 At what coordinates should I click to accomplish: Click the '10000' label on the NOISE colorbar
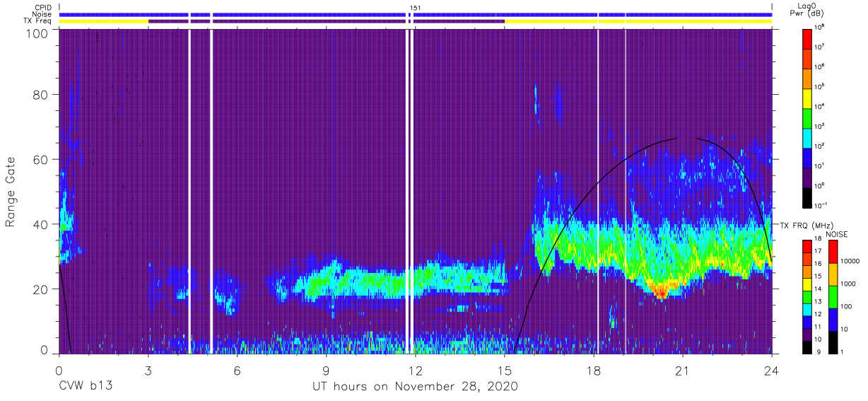[851, 262]
